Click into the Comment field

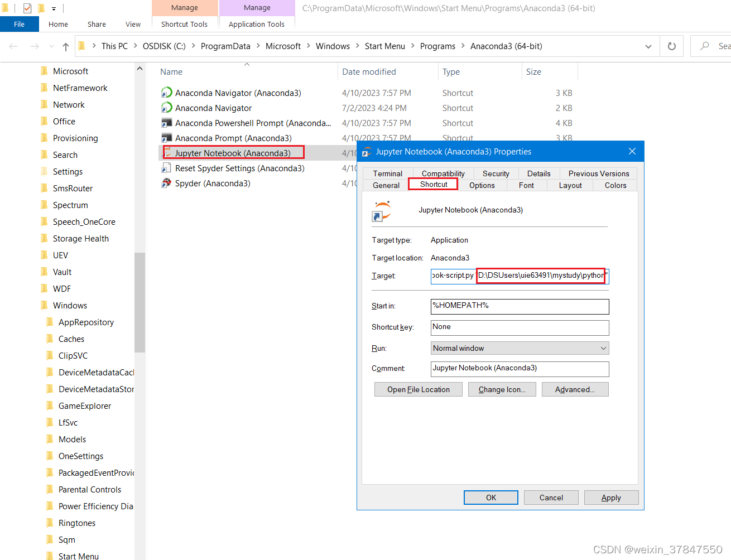click(x=520, y=369)
